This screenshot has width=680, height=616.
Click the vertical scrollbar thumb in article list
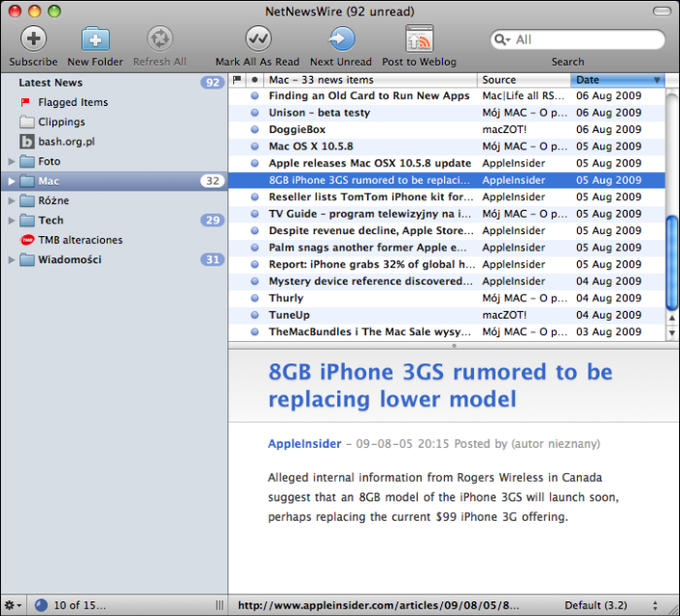pos(672,263)
